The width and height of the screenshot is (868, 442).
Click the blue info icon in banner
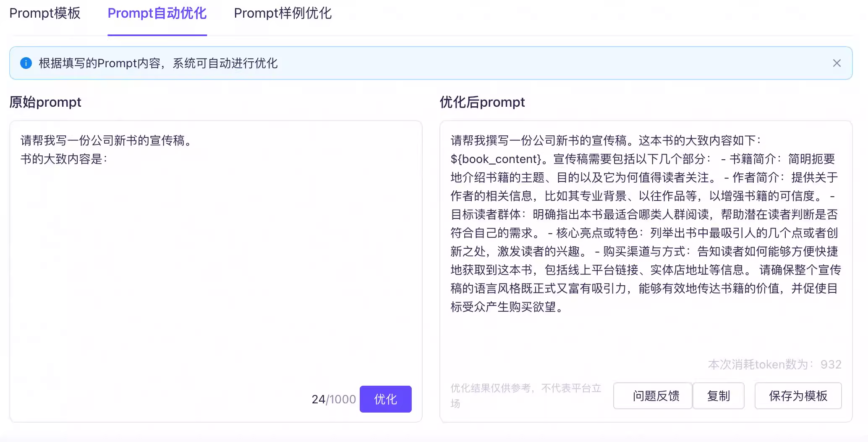point(26,63)
